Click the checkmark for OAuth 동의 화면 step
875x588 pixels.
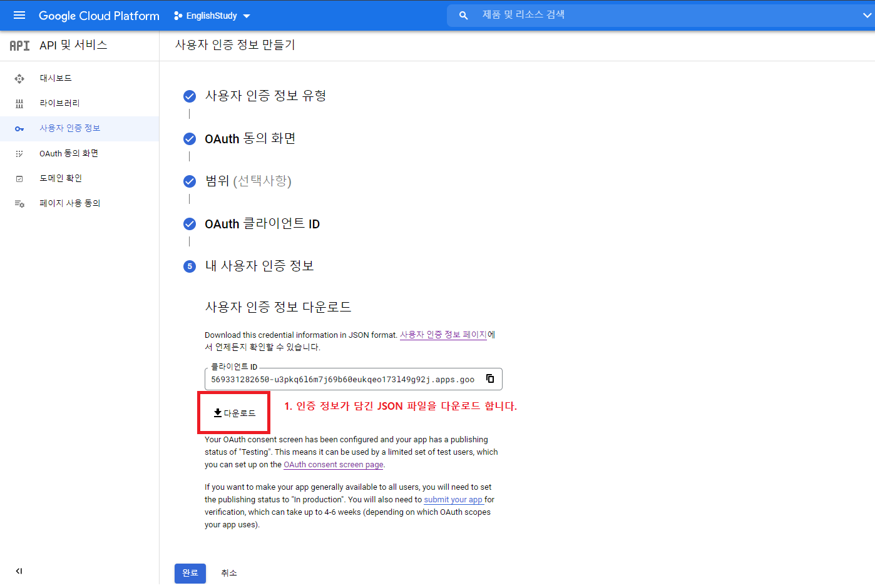pyautogui.click(x=190, y=139)
